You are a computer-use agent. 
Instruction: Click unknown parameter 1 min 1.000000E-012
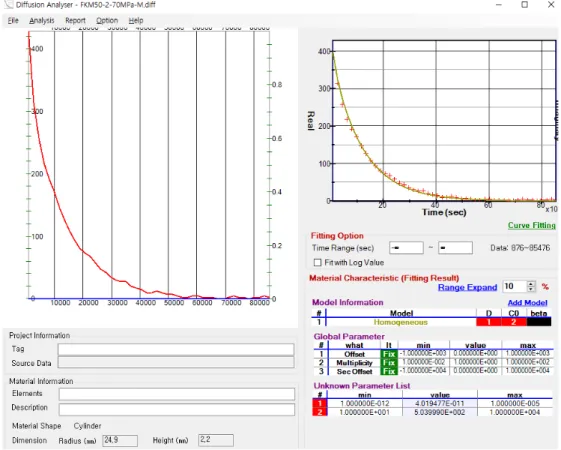tap(365, 403)
